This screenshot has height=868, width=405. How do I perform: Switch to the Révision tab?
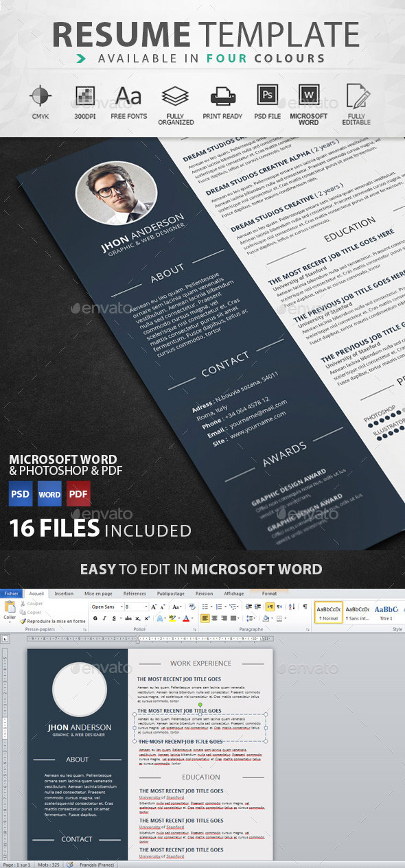coord(204,594)
